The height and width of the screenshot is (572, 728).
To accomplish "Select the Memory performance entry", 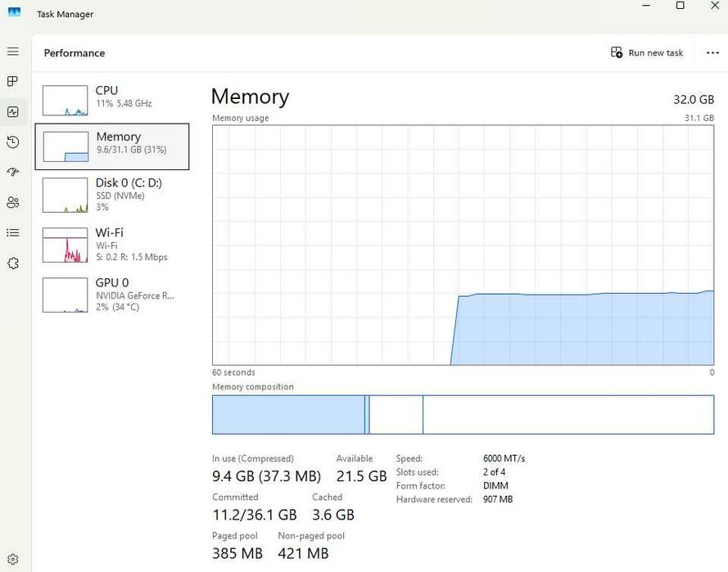I will tap(112, 146).
